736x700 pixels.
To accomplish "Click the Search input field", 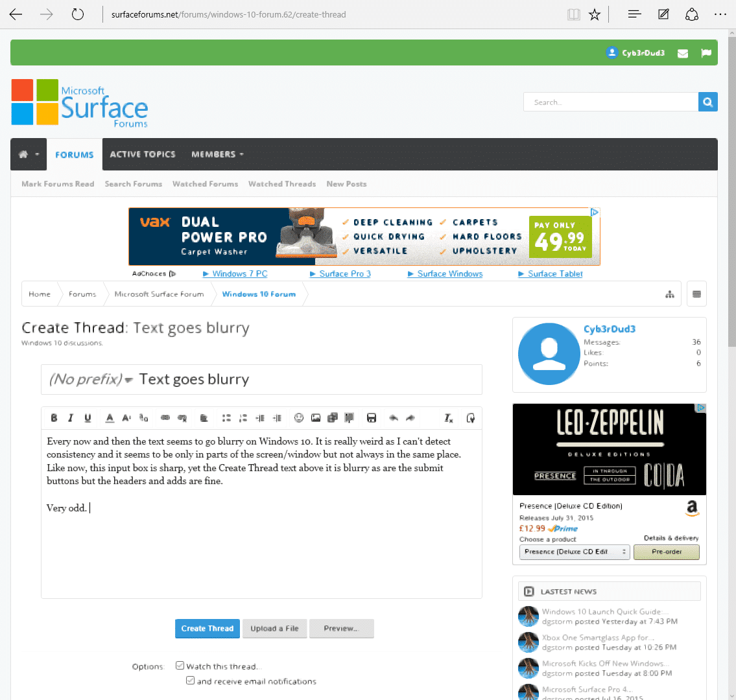I will [x=611, y=102].
